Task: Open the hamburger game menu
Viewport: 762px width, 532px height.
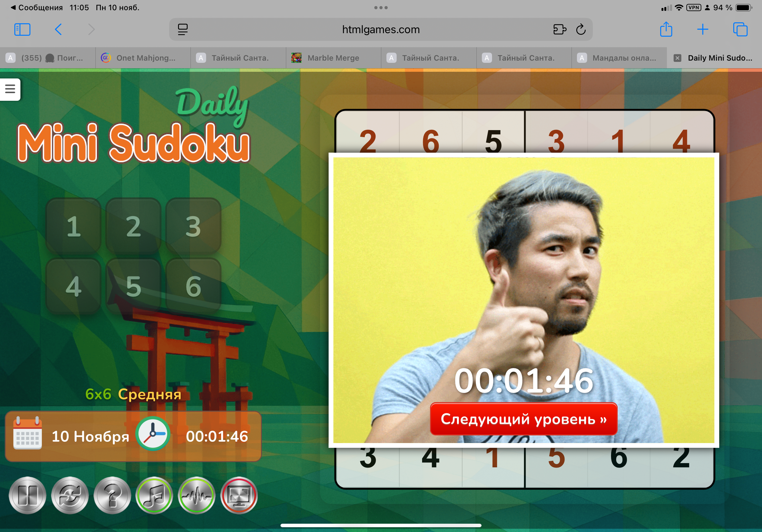Action: coord(10,89)
